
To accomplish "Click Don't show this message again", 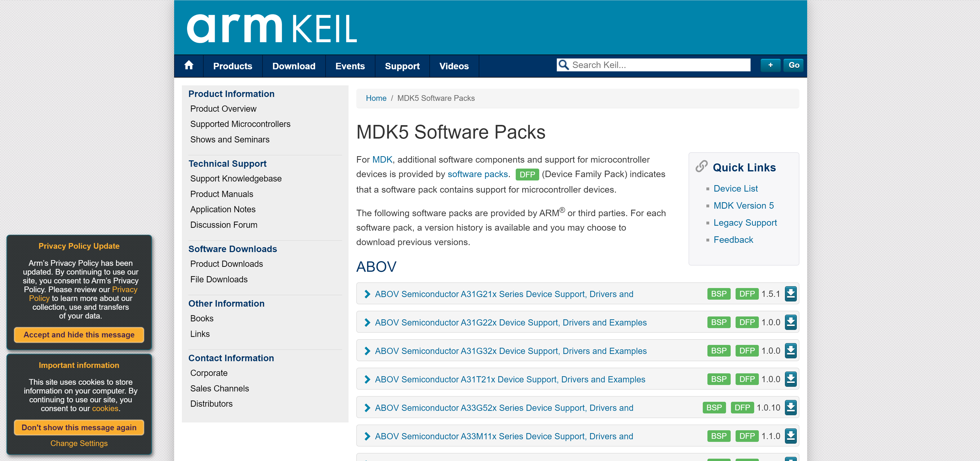I will pos(79,427).
